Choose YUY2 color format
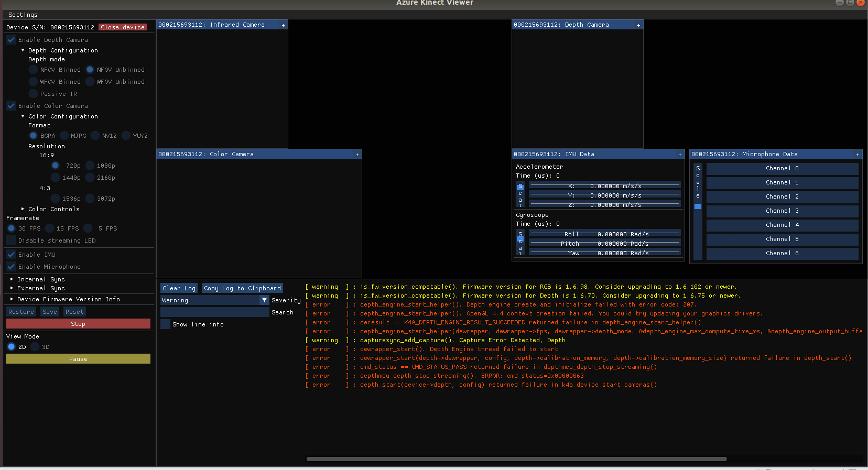The width and height of the screenshot is (868, 470). (x=126, y=136)
